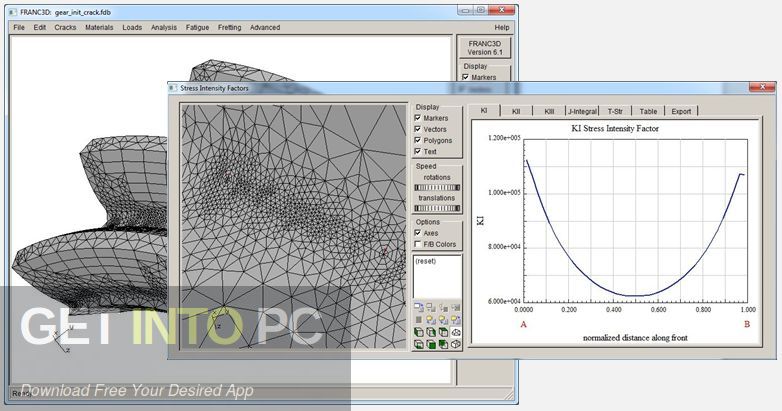Click the '1.200e+005' y-axis value
Image resolution: width=782 pixels, height=411 pixels.
coord(504,138)
